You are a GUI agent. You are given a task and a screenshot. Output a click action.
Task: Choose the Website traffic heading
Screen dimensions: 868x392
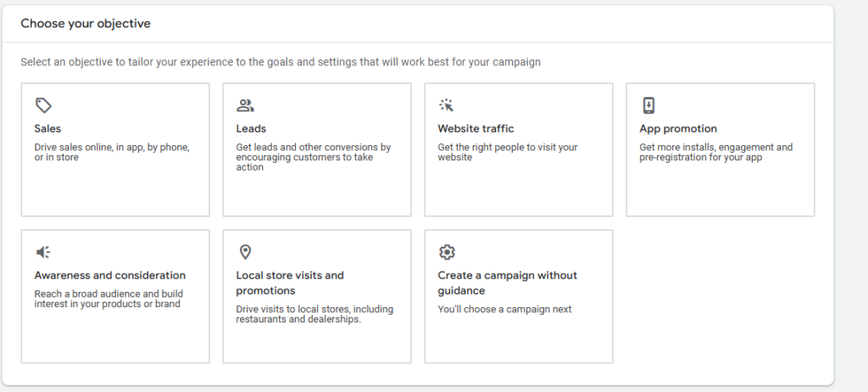(x=476, y=129)
